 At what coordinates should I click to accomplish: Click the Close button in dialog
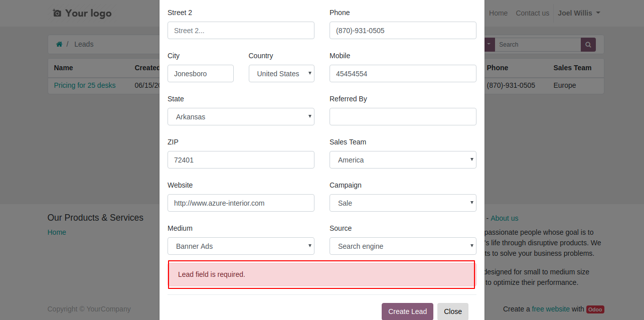(453, 311)
